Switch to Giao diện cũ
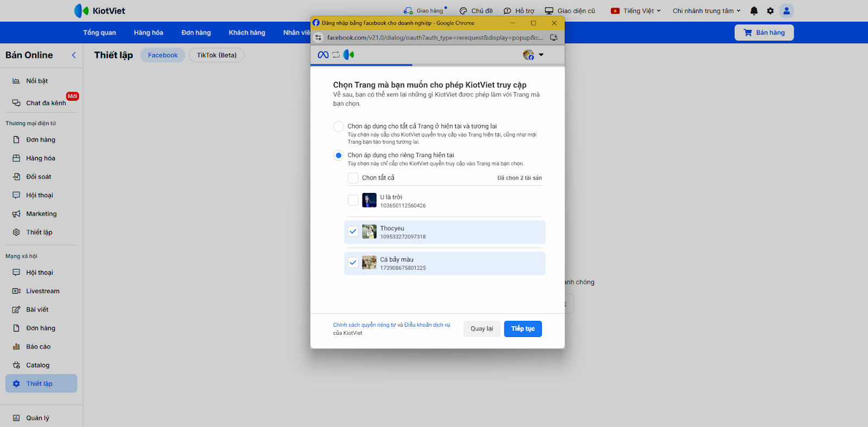868x427 pixels. (570, 11)
